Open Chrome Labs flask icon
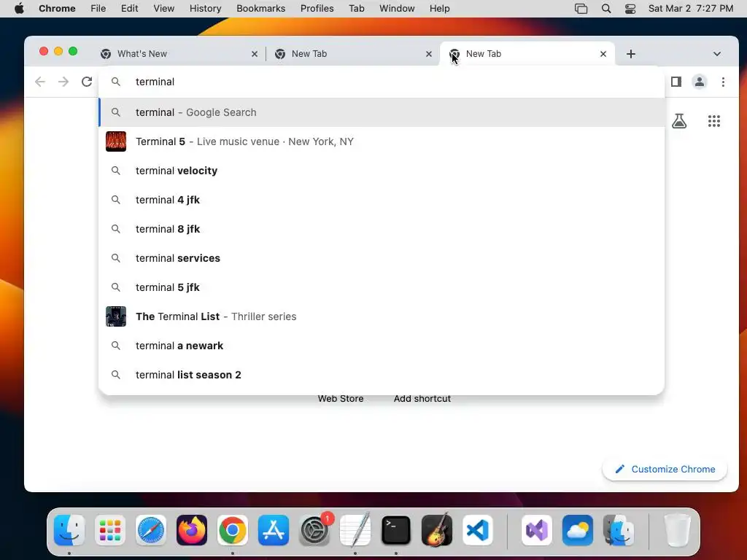Viewport: 747px width, 560px height. [x=679, y=121]
